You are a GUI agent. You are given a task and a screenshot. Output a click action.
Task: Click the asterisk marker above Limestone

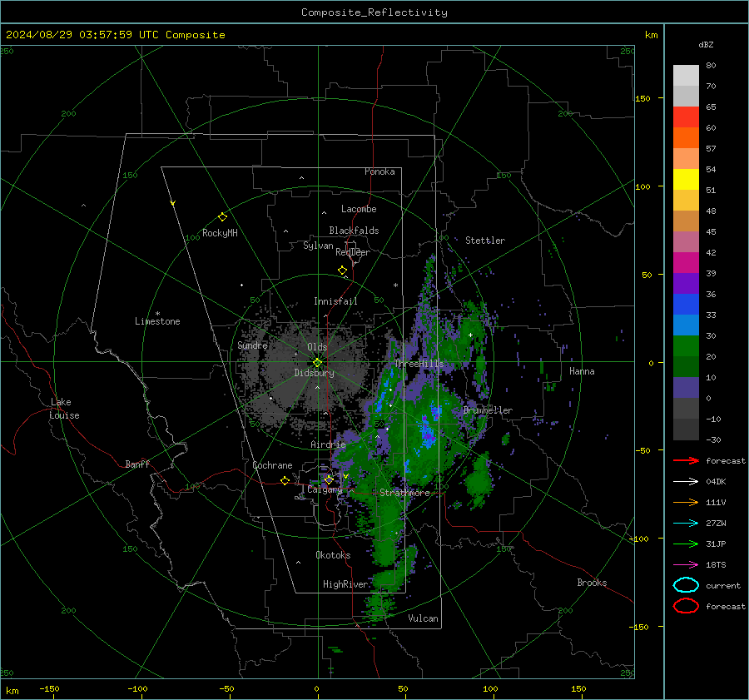click(157, 314)
